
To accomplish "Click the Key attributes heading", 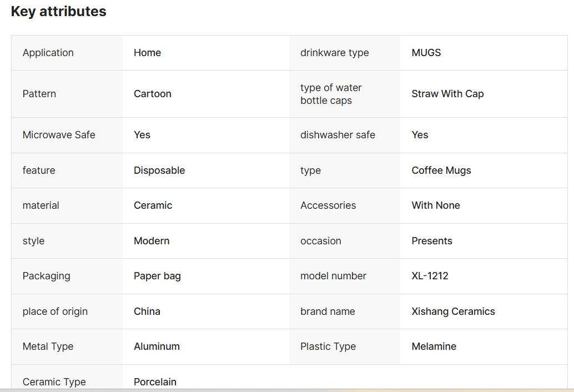I will 59,11.
